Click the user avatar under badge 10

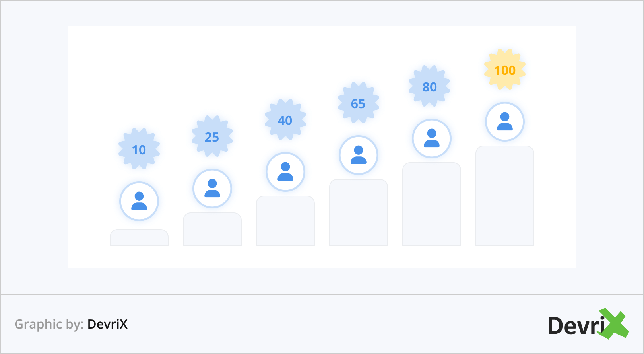(x=139, y=201)
